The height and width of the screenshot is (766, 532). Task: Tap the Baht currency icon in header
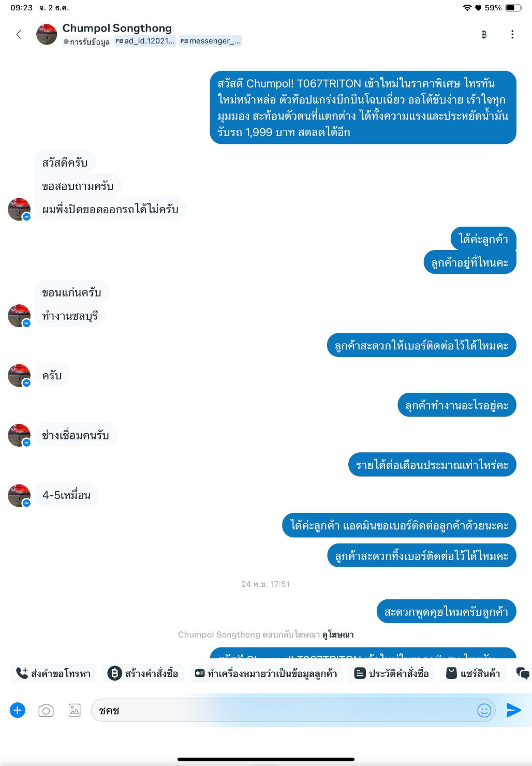pos(484,35)
